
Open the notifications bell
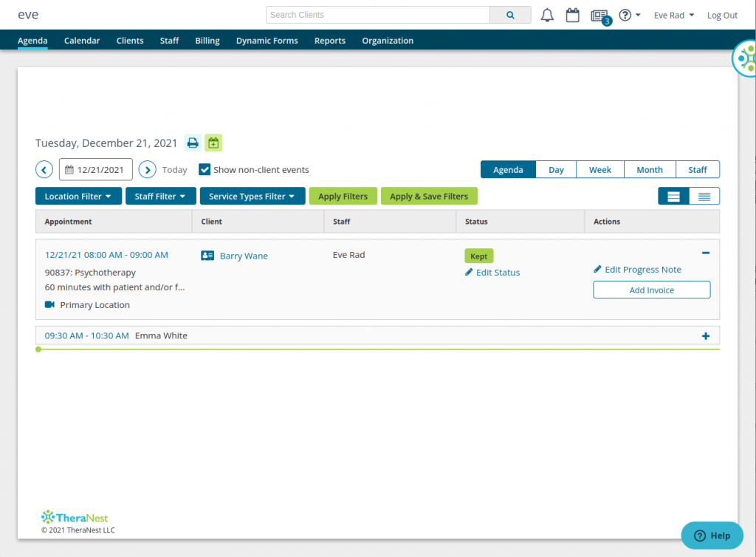click(547, 15)
